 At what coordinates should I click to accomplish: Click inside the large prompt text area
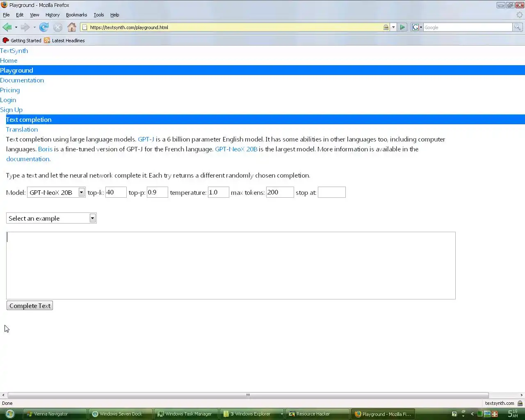tap(231, 265)
